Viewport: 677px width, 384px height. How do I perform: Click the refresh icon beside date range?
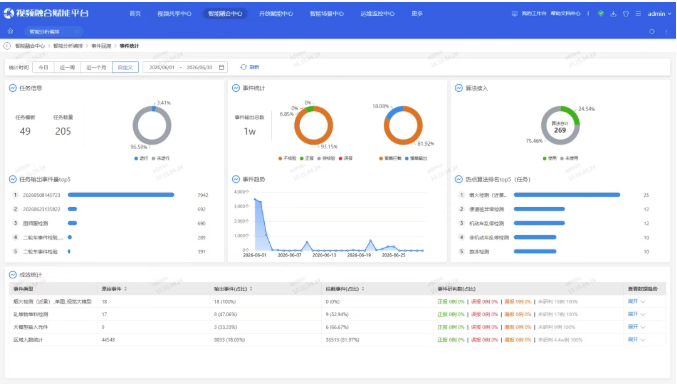point(244,67)
